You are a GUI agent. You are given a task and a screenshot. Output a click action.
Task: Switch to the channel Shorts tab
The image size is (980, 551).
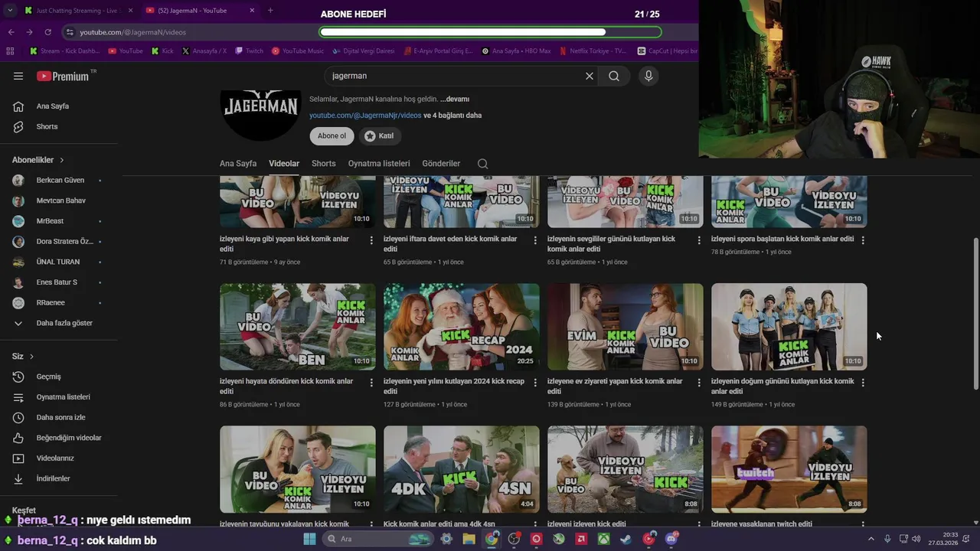(x=324, y=164)
